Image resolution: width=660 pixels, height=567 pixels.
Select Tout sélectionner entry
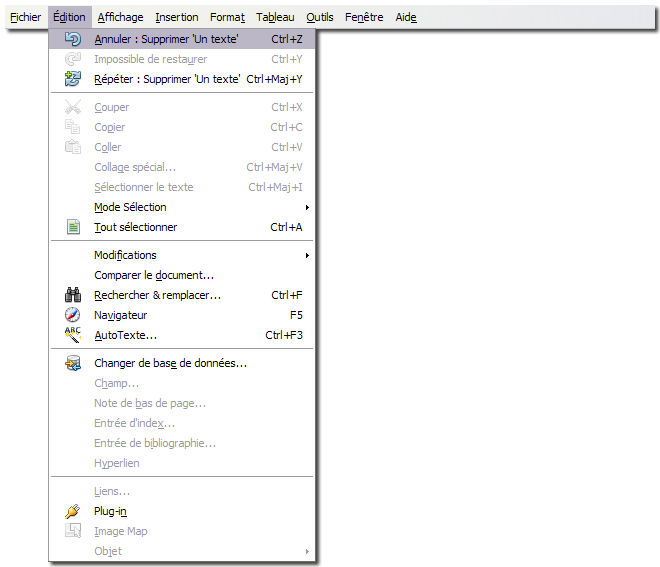(x=182, y=227)
